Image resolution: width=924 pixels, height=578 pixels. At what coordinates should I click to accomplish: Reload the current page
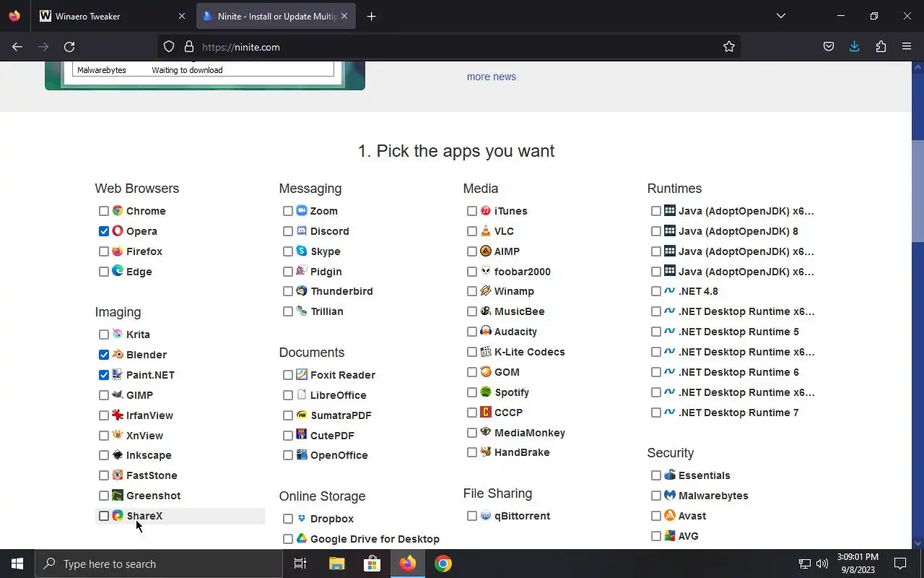point(69,47)
